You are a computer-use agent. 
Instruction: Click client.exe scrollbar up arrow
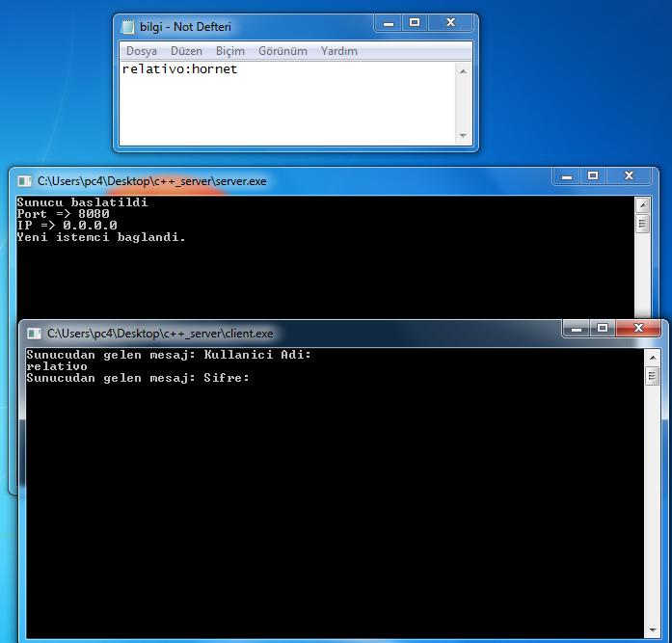(653, 358)
